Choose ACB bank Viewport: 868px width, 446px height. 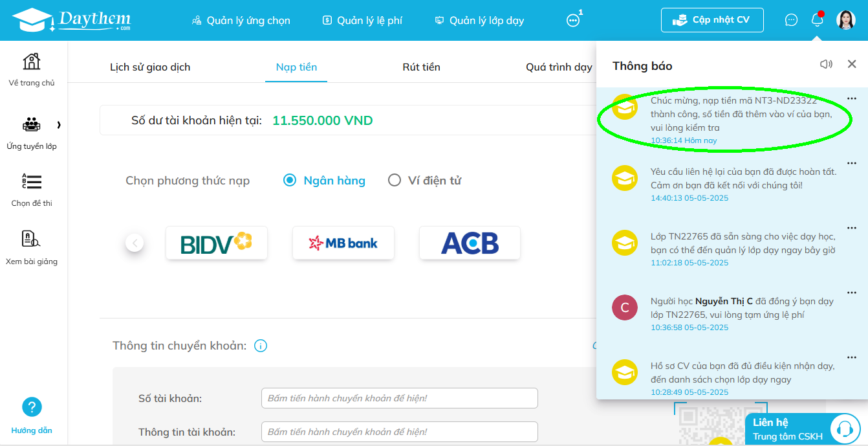point(470,243)
